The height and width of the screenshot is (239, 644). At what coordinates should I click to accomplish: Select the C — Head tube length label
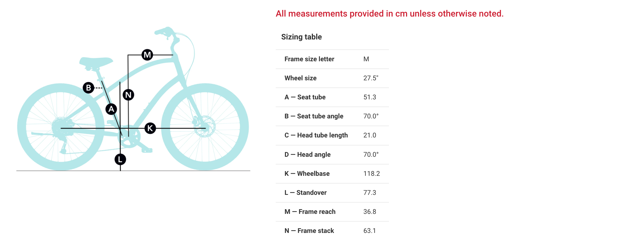point(316,135)
